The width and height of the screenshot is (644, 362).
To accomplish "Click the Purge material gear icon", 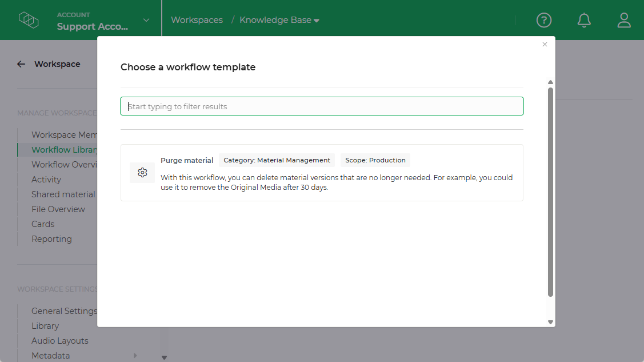I will click(x=142, y=173).
